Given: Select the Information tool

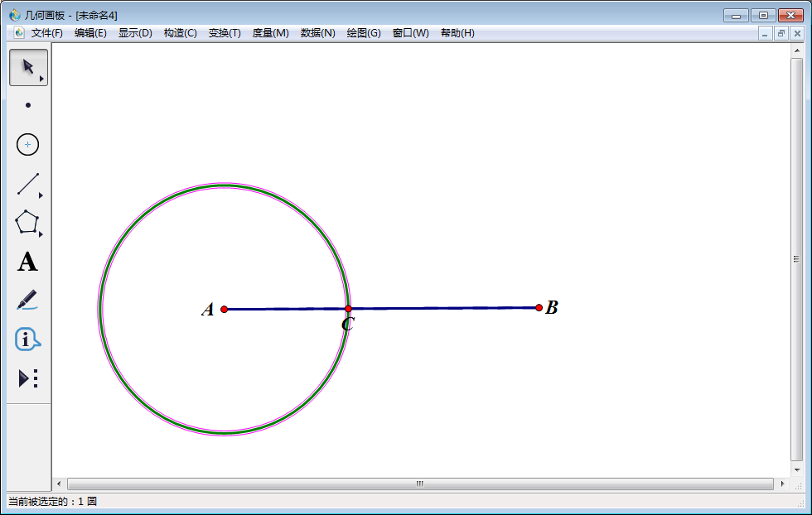Looking at the screenshot, I should [28, 339].
